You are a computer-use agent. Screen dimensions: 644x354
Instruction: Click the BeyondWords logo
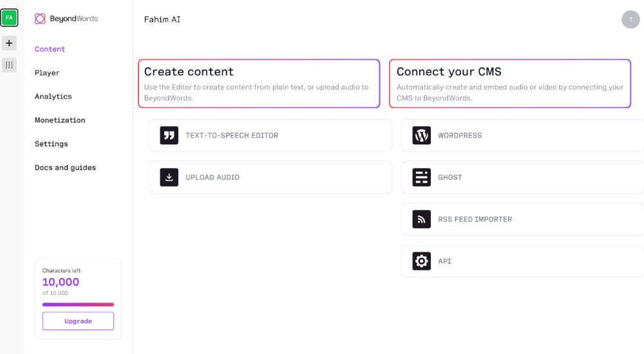point(66,19)
